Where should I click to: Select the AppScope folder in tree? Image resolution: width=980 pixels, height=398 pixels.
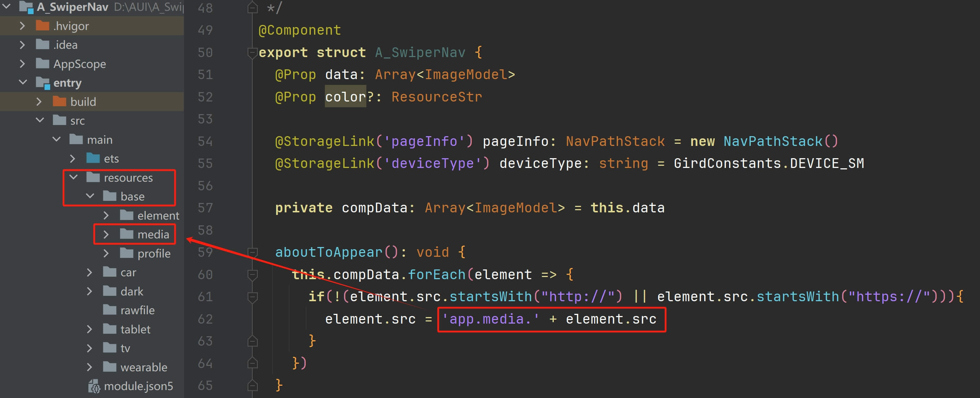(x=79, y=64)
